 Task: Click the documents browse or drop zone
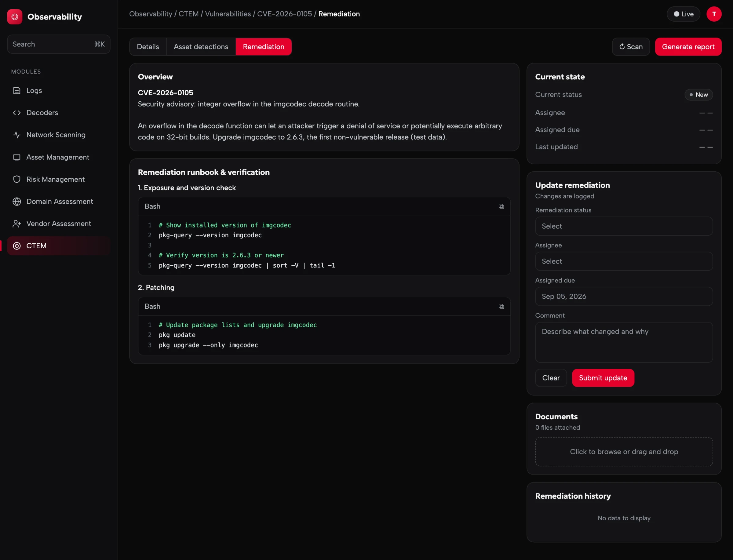coord(624,452)
